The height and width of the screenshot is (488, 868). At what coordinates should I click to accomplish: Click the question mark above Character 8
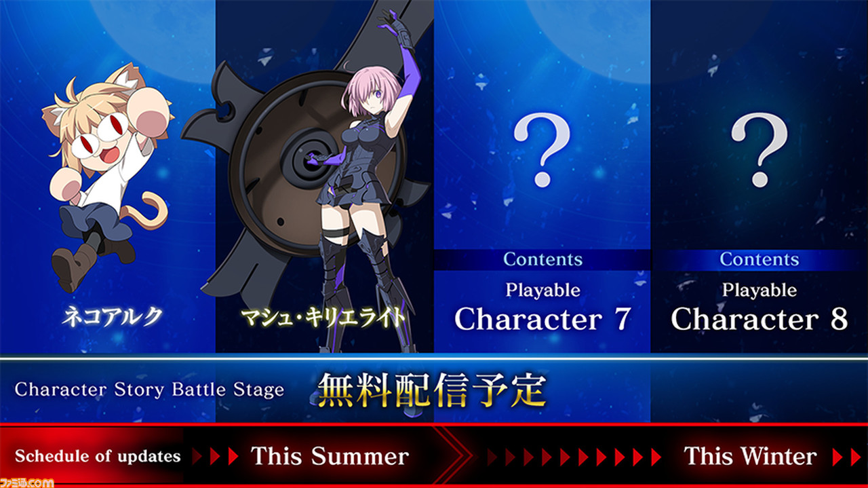[x=759, y=150]
